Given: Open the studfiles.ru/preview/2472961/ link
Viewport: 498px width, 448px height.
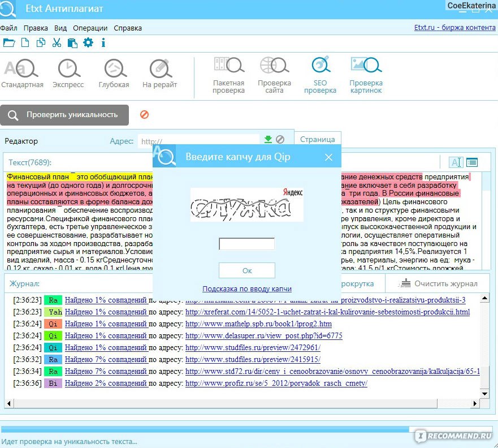Looking at the screenshot, I should (x=253, y=348).
